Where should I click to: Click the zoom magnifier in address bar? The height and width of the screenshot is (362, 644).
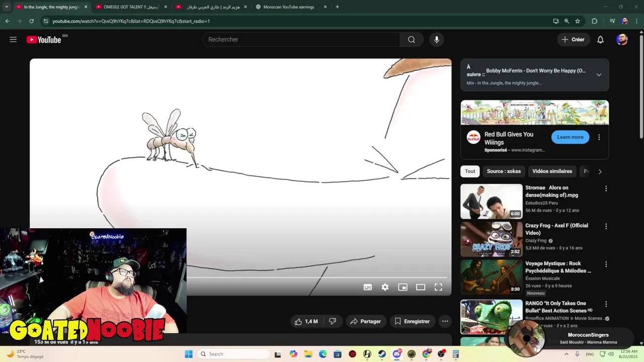click(x=567, y=21)
